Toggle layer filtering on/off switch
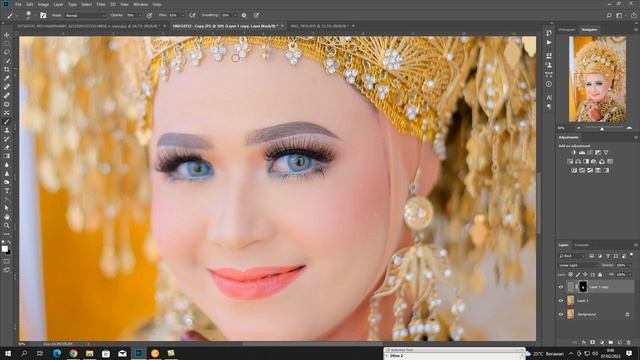Viewport: 640px width, 360px height. point(631,255)
